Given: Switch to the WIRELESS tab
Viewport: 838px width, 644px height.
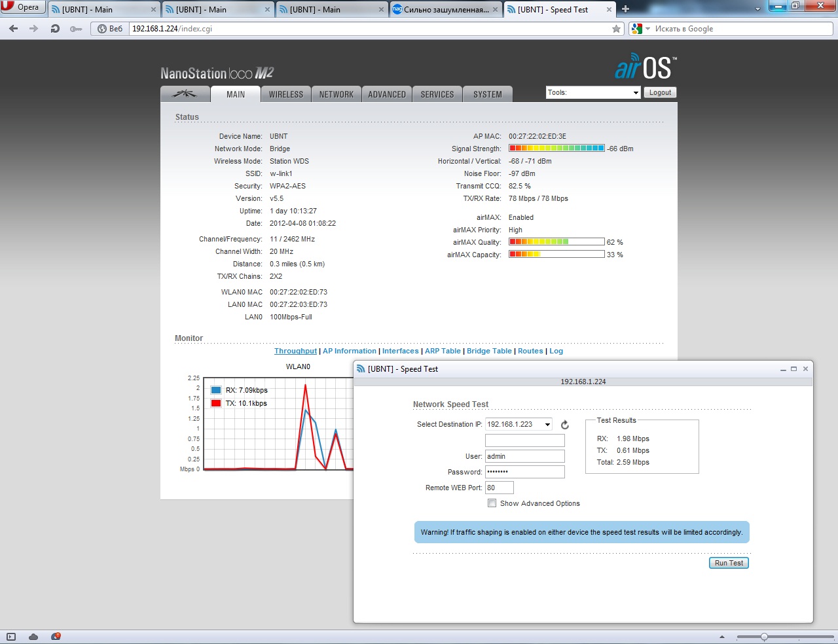Looking at the screenshot, I should [x=286, y=94].
